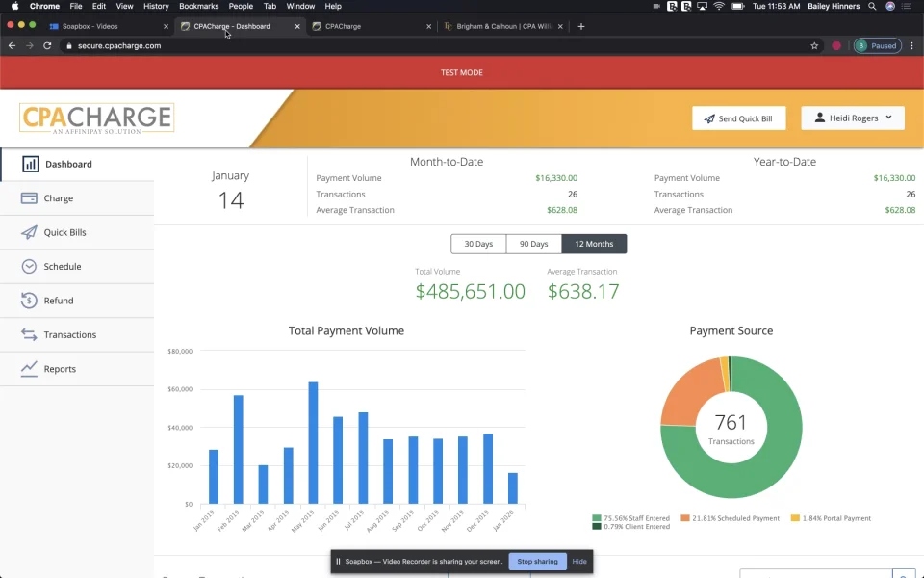Reload the page with refresh icon
Viewport: 924px width, 578px height.
[x=47, y=45]
